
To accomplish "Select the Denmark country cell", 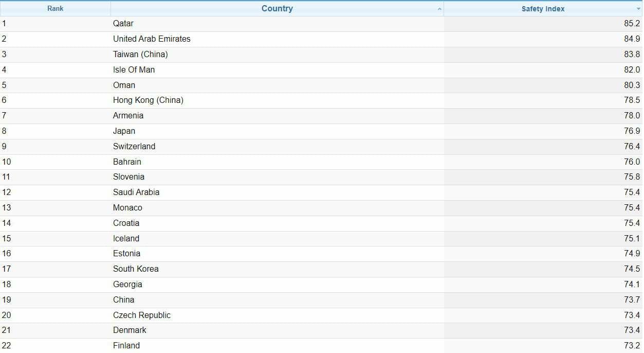I will pyautogui.click(x=277, y=330).
